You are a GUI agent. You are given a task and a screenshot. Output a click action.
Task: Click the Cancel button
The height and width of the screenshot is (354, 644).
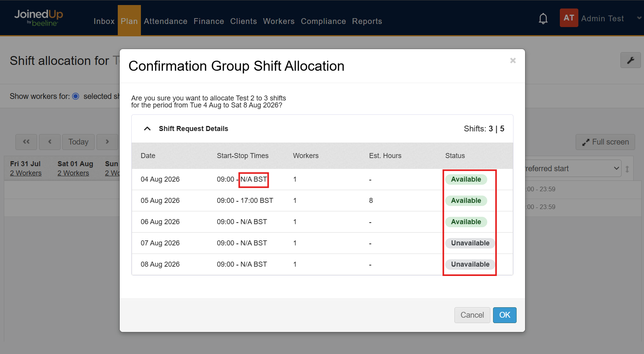[x=472, y=315]
